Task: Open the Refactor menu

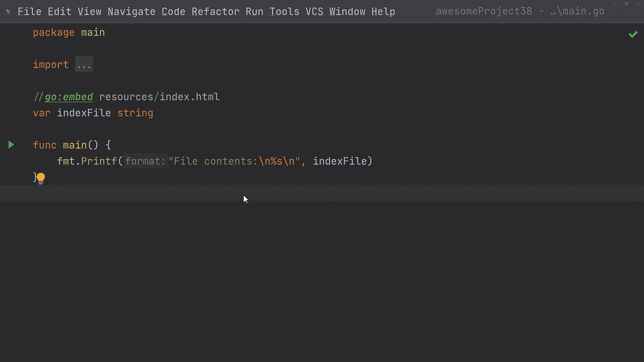Action: click(215, 12)
